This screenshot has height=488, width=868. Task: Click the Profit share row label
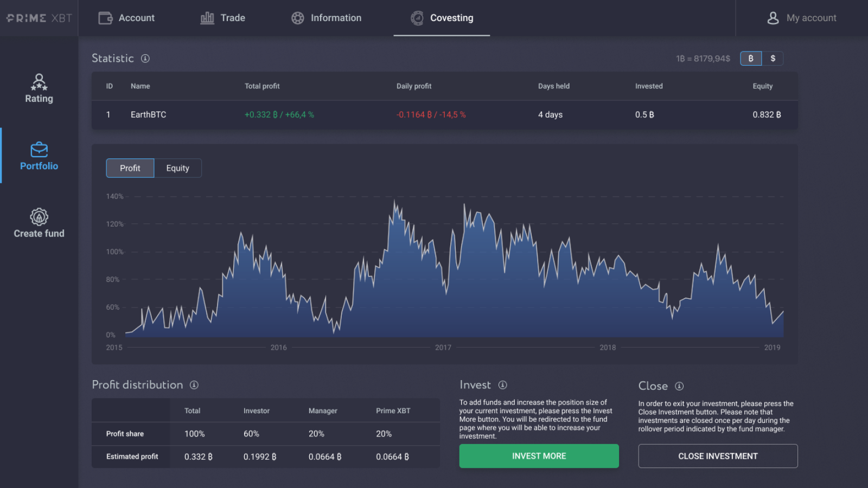point(125,434)
